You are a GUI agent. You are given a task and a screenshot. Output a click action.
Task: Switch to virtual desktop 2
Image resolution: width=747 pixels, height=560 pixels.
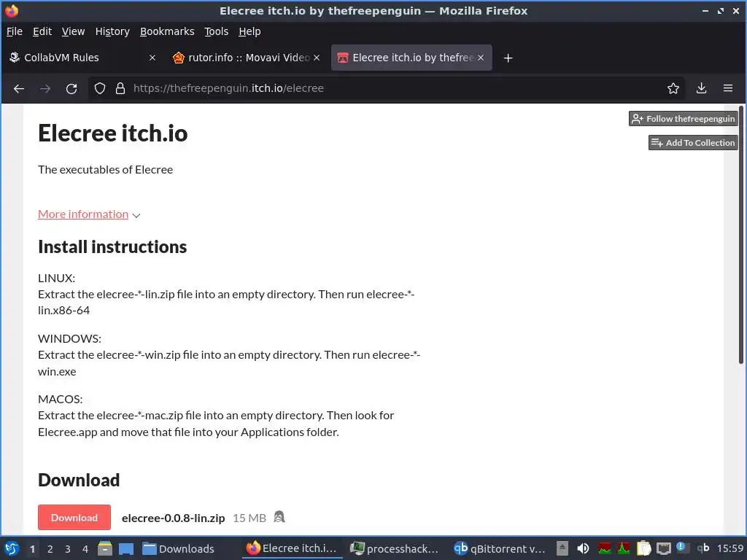point(50,549)
